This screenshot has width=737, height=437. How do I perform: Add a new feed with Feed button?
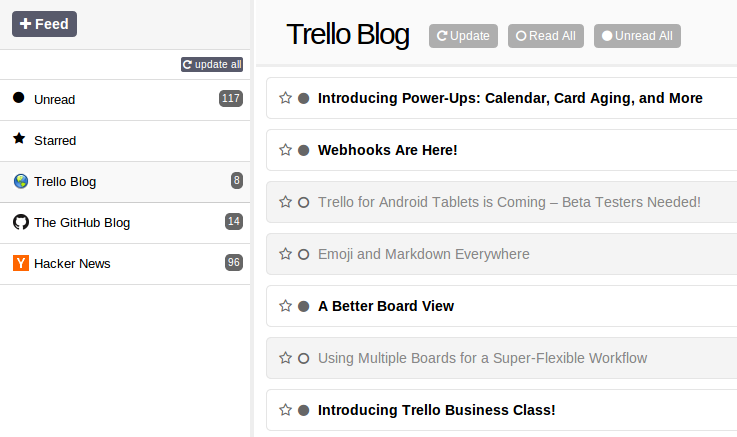[x=44, y=24]
